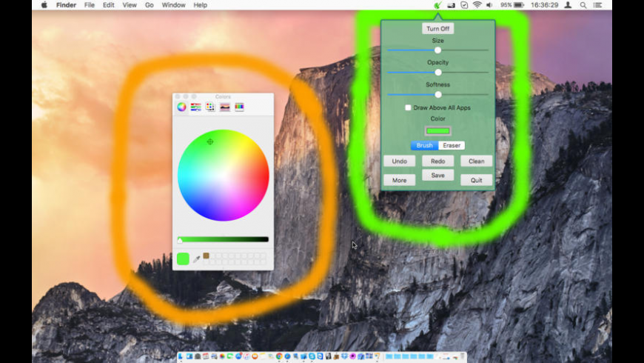Click the brightness slider in Colors window

coord(223,239)
